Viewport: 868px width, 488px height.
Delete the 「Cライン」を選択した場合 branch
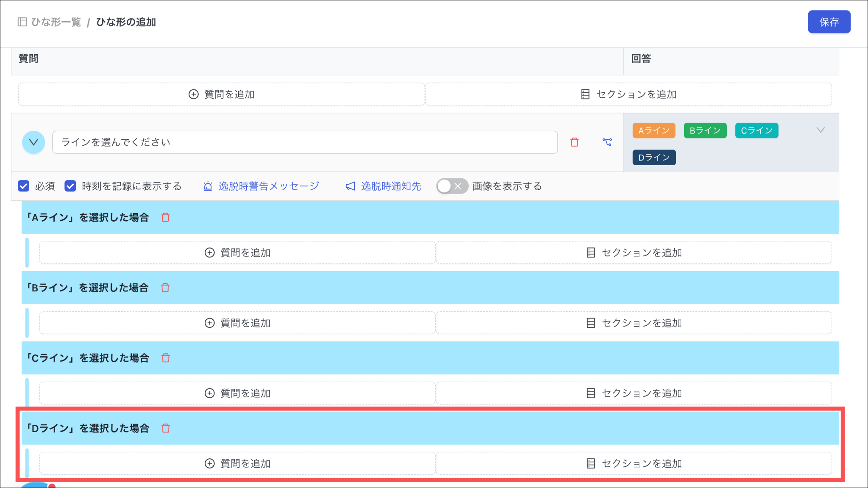point(166,358)
